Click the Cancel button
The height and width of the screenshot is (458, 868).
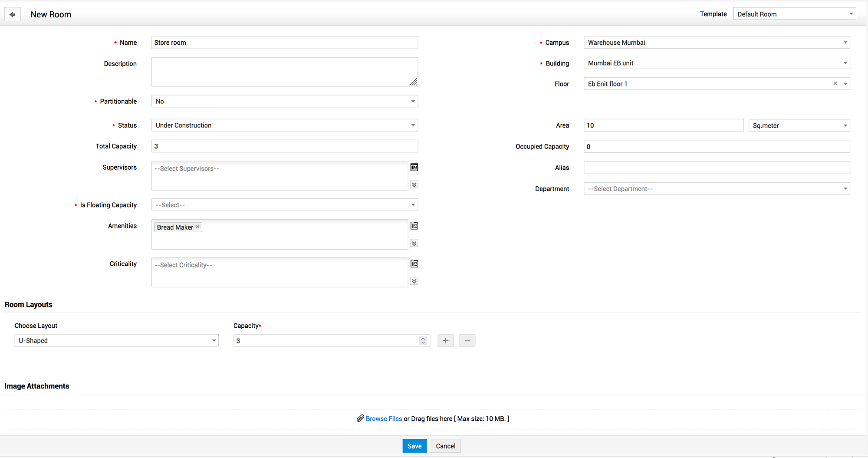[x=446, y=446]
